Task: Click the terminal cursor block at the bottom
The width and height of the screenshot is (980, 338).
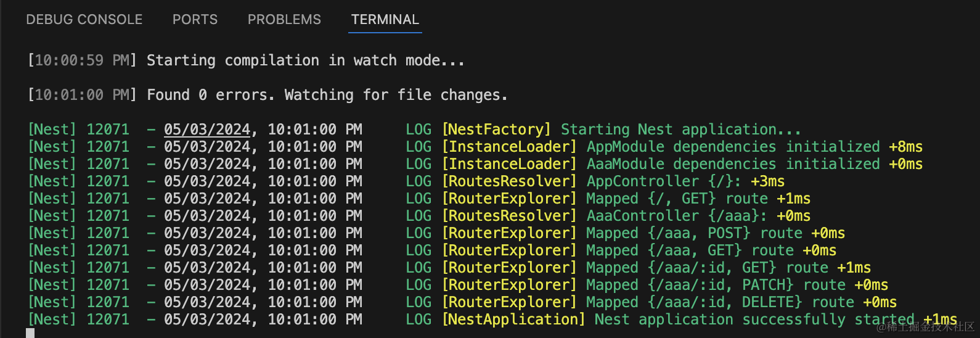Action: click(x=30, y=334)
